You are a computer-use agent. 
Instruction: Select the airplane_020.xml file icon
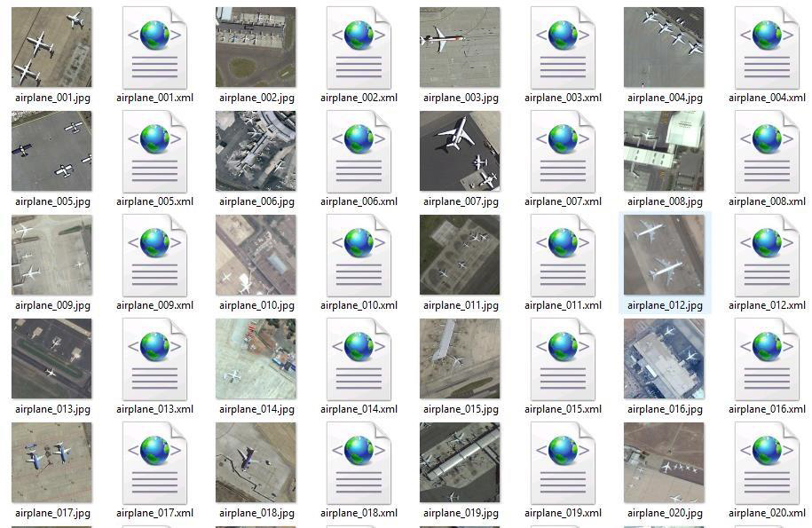[767, 463]
